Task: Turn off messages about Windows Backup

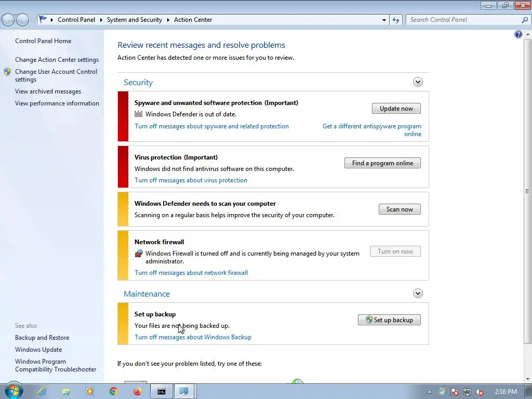Action: click(193, 337)
